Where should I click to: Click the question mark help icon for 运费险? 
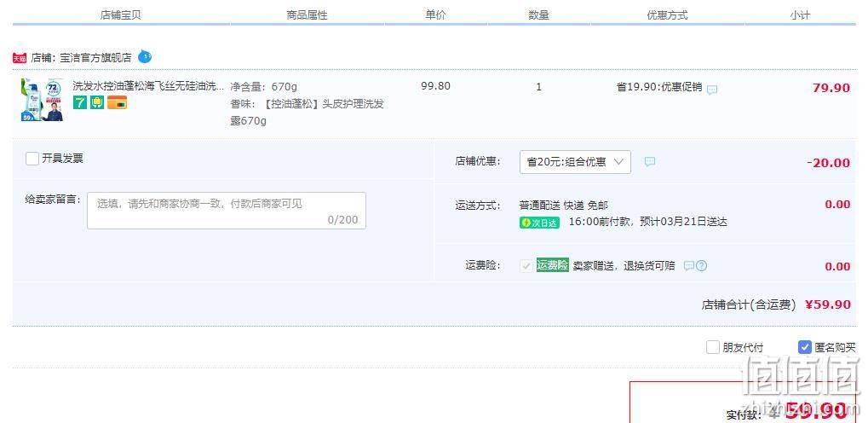(x=701, y=265)
